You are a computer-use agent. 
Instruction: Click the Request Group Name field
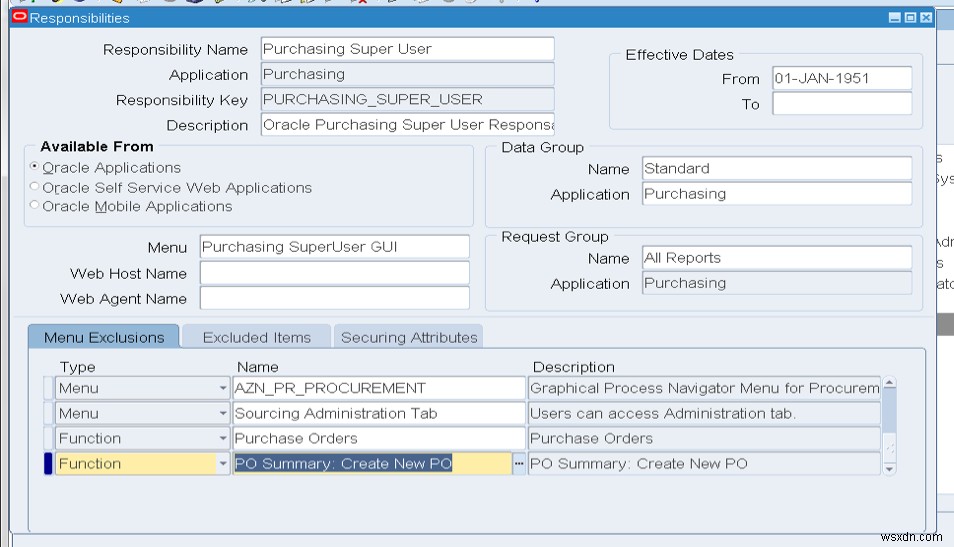(x=777, y=258)
